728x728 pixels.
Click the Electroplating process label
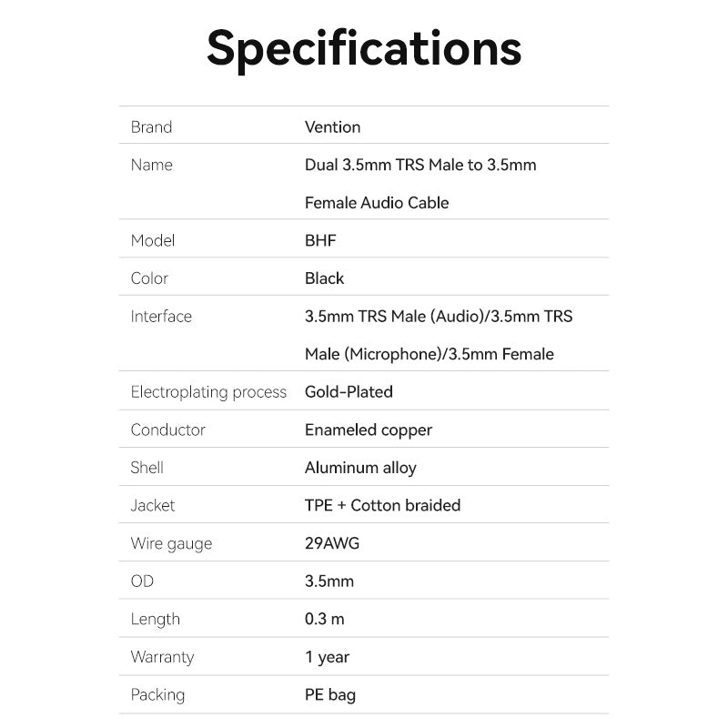point(208,392)
